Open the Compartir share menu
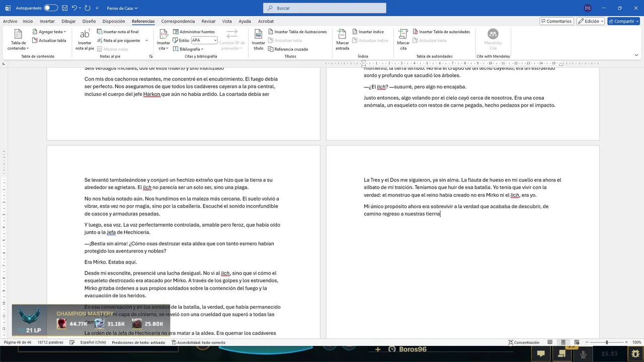 tap(623, 21)
